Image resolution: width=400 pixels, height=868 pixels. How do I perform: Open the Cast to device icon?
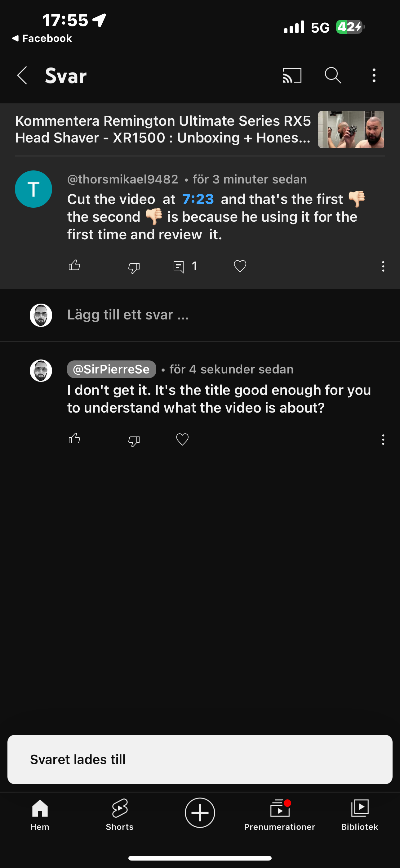[x=292, y=75]
